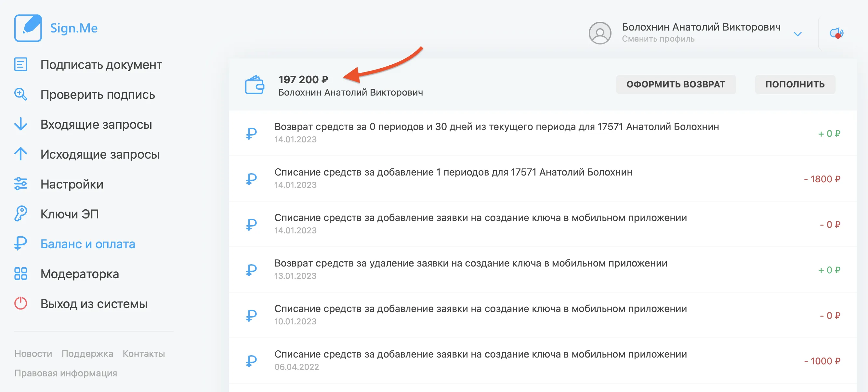This screenshot has width=868, height=392.
Task: Click the red power icon for logout
Action: point(20,304)
